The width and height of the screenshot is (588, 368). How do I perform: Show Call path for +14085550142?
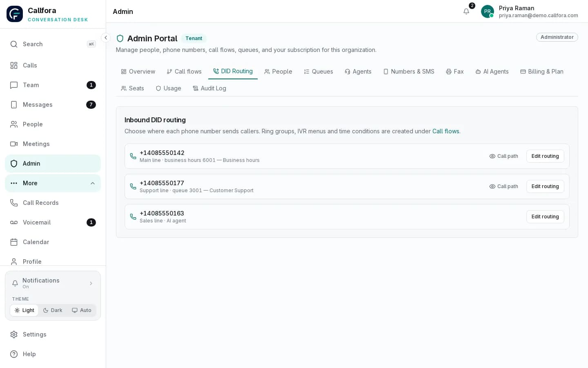(504, 156)
